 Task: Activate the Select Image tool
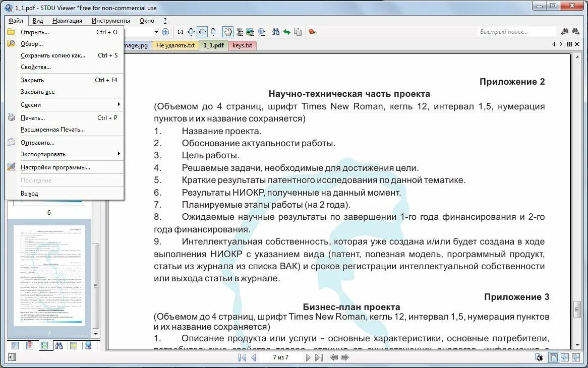point(250,32)
